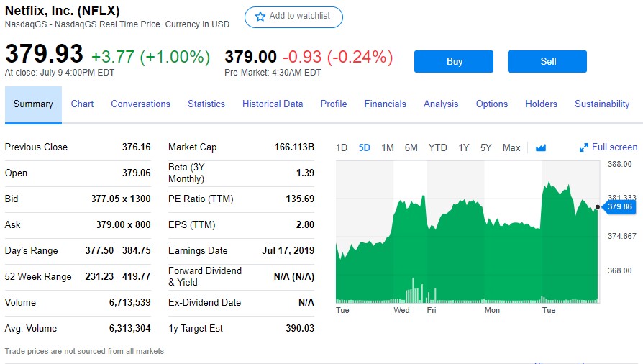Click 52 Week Range value 231.23 - 419.77
This screenshot has width=643, height=364.
pos(118,276)
